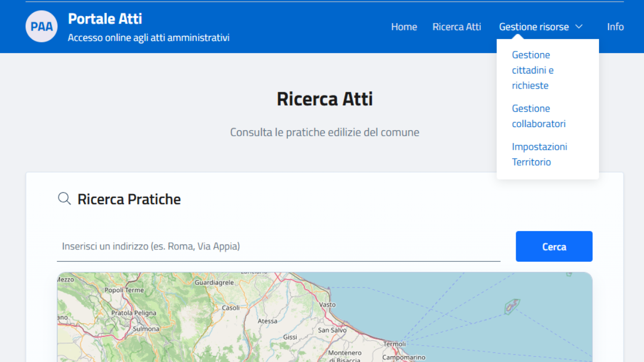Click Casoli label on the map
Viewport: 644px width, 362px height.
tap(231, 308)
